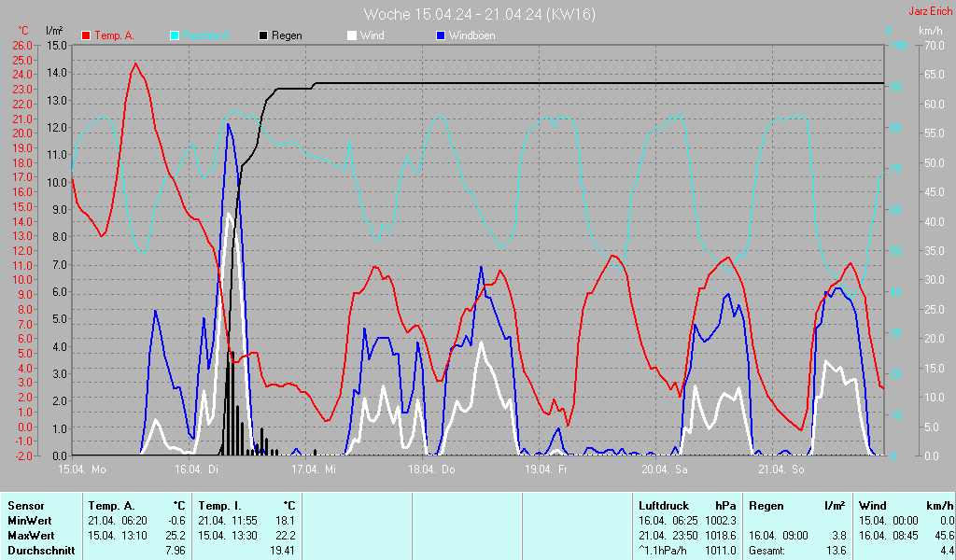Click the Feuchte A. legend label
Image resolution: width=956 pixels, height=560 pixels.
coord(206,36)
